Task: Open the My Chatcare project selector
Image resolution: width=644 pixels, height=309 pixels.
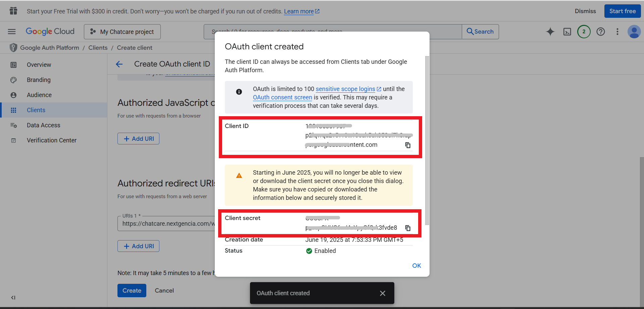Action: [122, 32]
